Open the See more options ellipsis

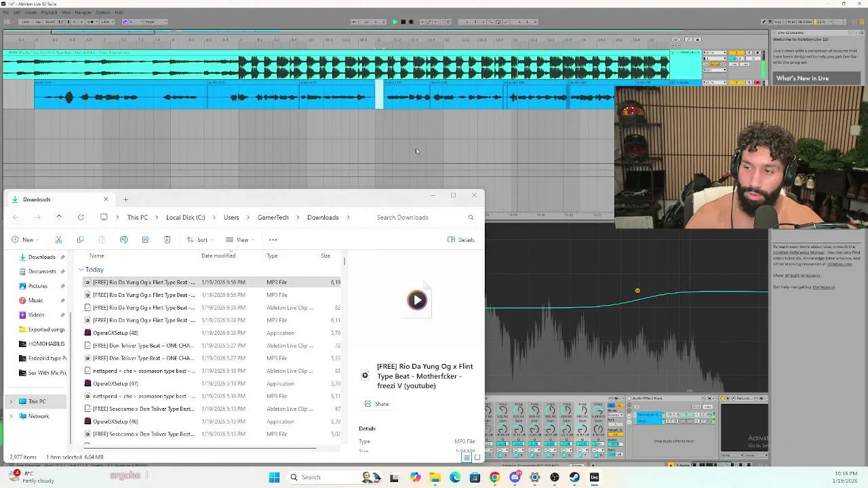coord(273,239)
